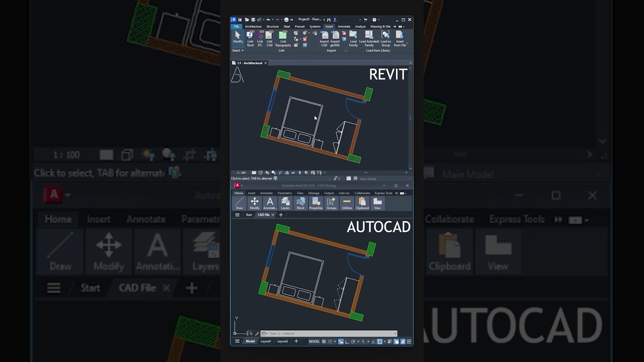This screenshot has height=362, width=644.
Task: Open the AutoCAD Block panel
Action: click(x=301, y=203)
